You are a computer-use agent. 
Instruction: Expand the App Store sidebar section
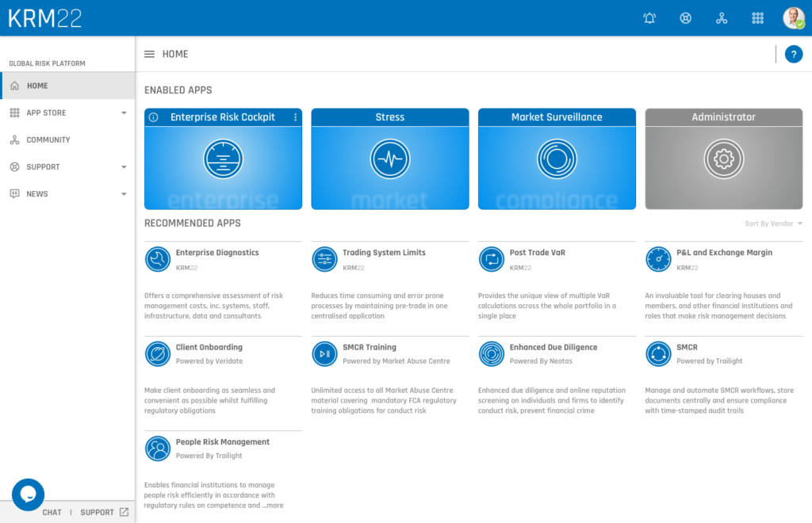124,113
